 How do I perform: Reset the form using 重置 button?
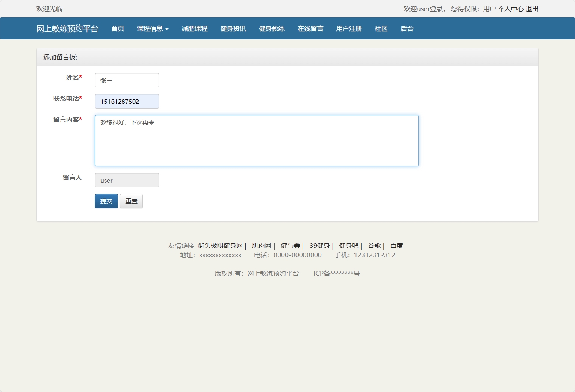[131, 201]
